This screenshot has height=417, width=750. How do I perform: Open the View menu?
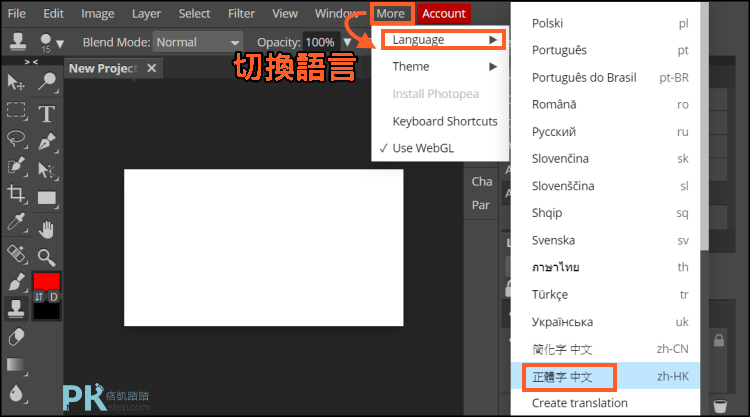[x=285, y=13]
